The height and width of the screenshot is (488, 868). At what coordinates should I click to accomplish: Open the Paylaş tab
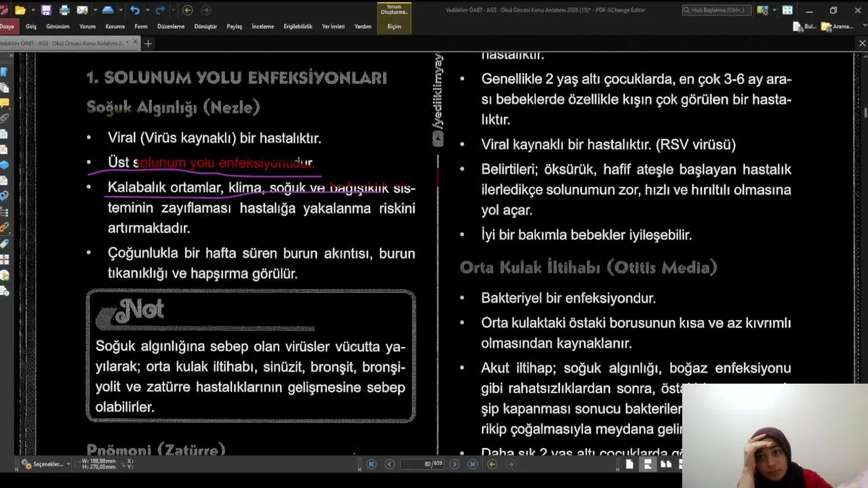coord(235,26)
